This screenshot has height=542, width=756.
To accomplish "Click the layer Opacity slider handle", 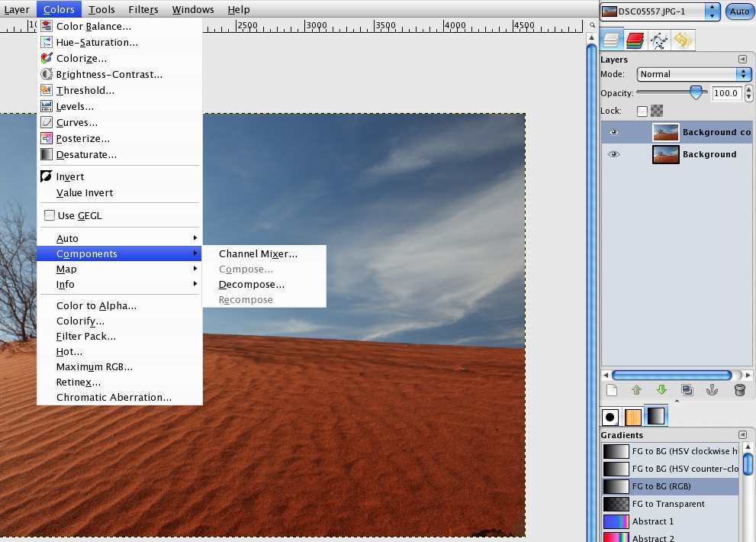I will [696, 92].
